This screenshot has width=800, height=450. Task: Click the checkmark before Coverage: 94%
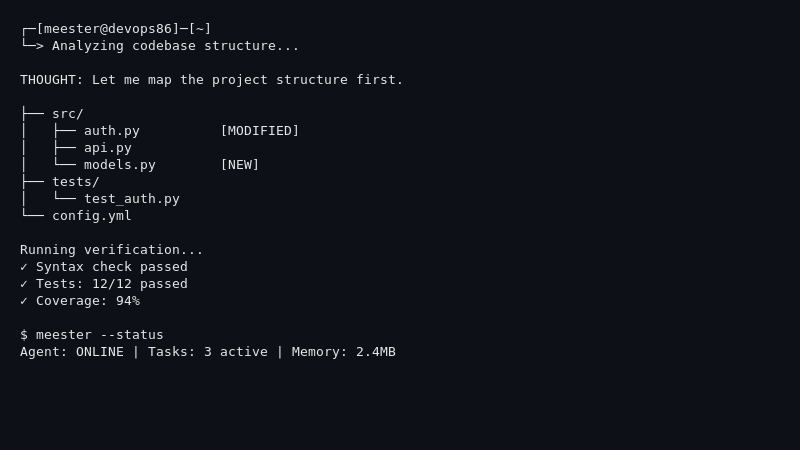click(23, 301)
